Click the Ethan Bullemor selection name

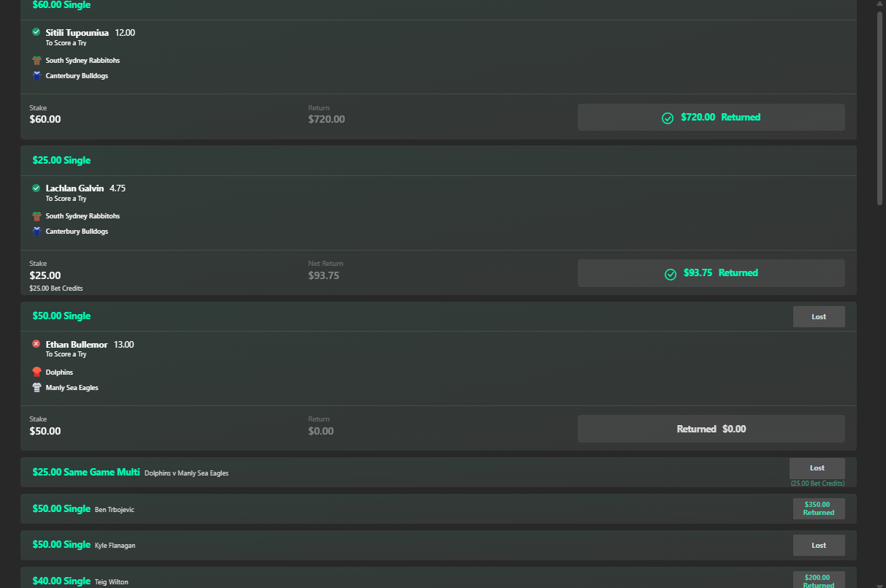pyautogui.click(x=77, y=345)
